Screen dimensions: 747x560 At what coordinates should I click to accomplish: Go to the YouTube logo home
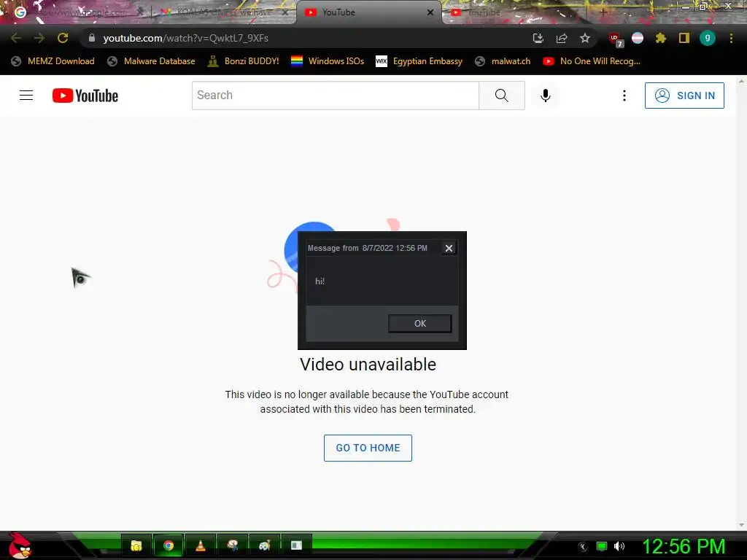pos(85,96)
